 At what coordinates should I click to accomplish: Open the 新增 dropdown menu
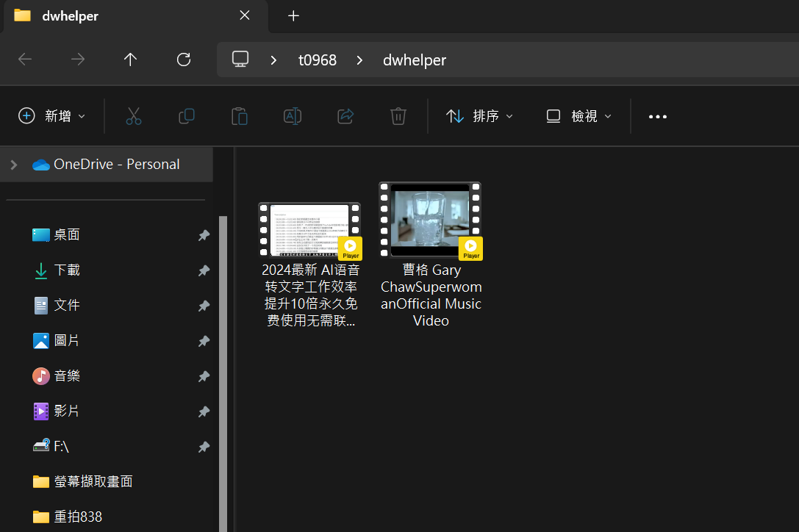52,116
